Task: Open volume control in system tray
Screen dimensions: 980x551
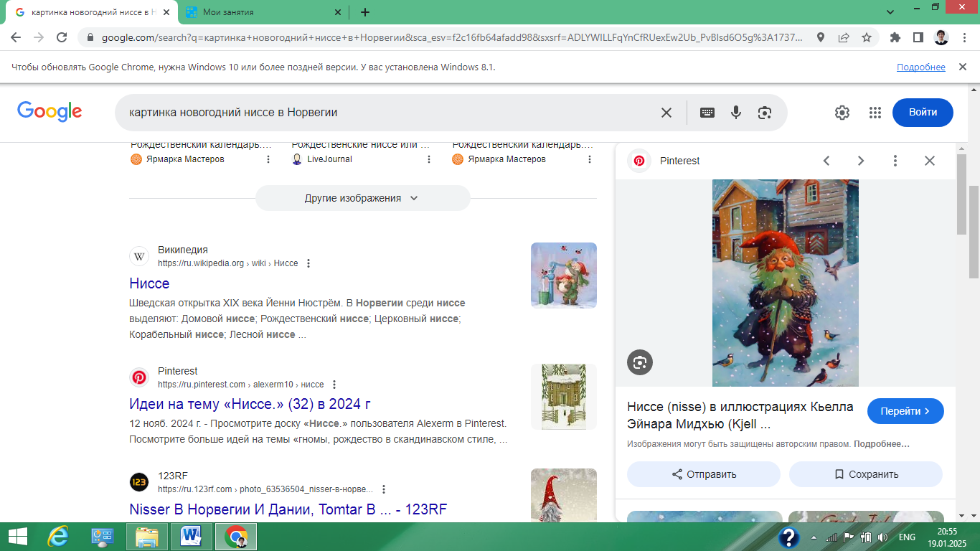Action: pos(883,537)
